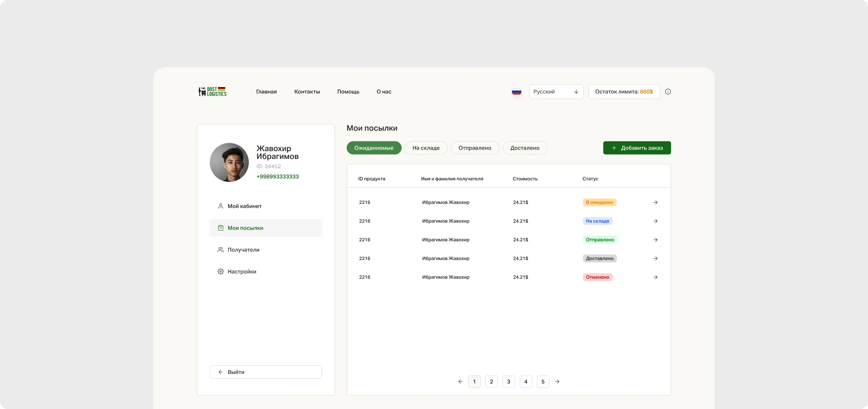Click the ID продукта column header
The image size is (868, 409).
pos(372,179)
